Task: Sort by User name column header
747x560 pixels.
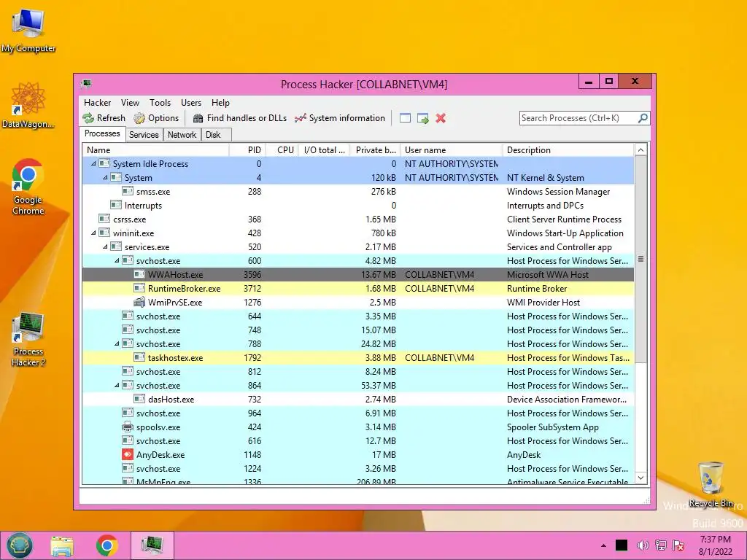Action: (x=452, y=150)
